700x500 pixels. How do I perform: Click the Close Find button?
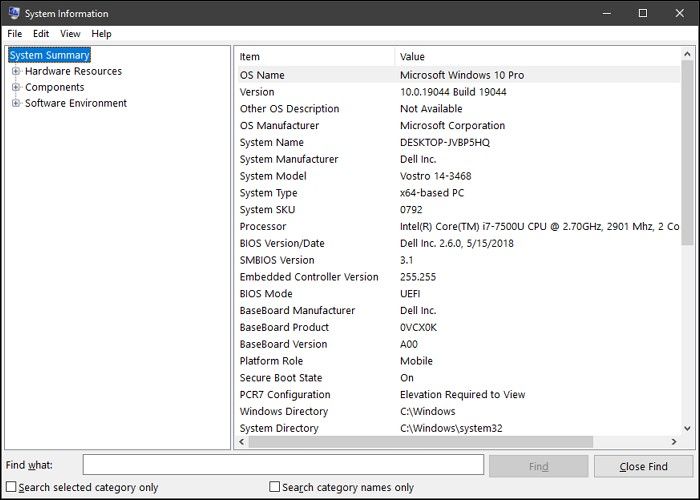coord(643,466)
